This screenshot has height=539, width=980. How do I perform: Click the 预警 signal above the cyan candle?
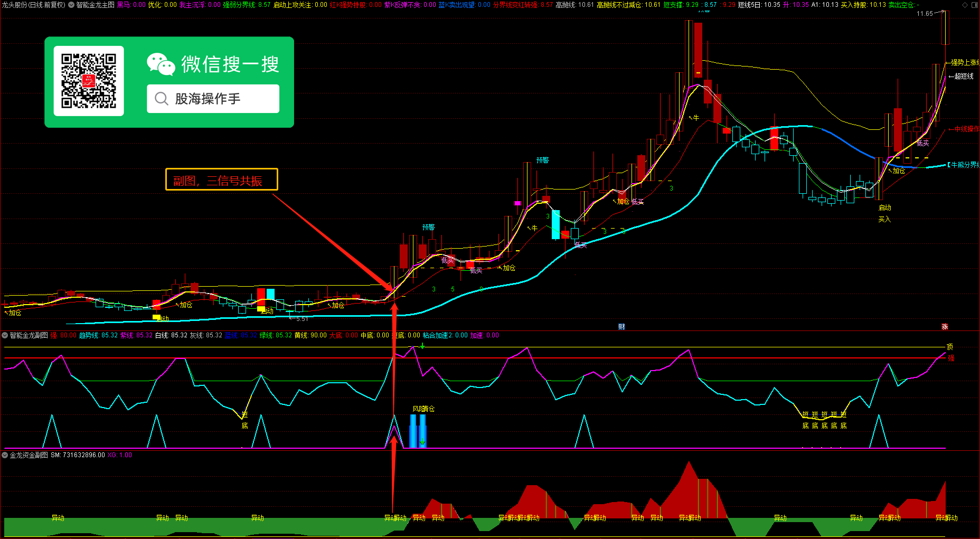(x=542, y=160)
